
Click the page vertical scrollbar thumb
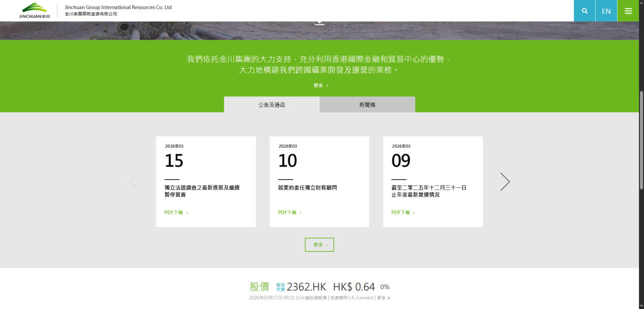[641, 140]
